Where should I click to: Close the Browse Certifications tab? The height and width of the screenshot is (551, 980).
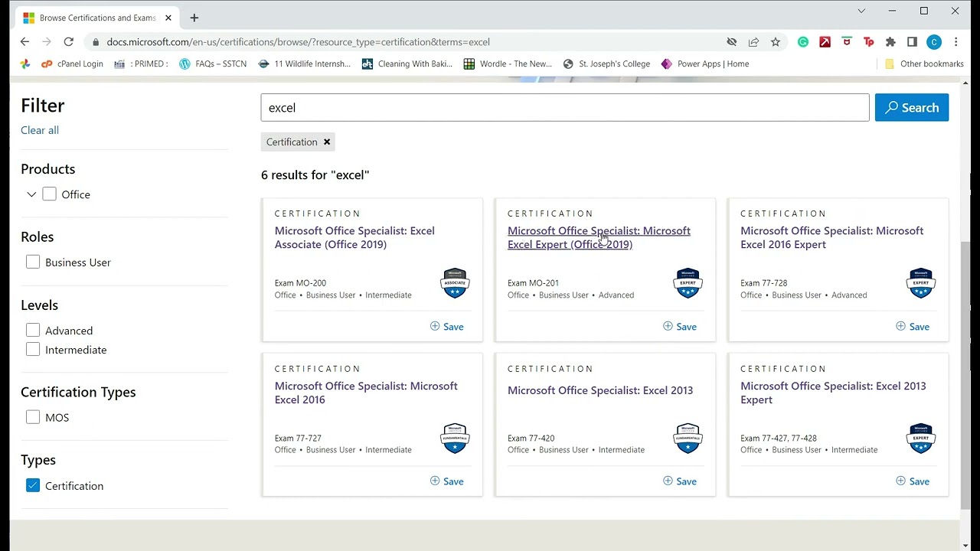(168, 18)
